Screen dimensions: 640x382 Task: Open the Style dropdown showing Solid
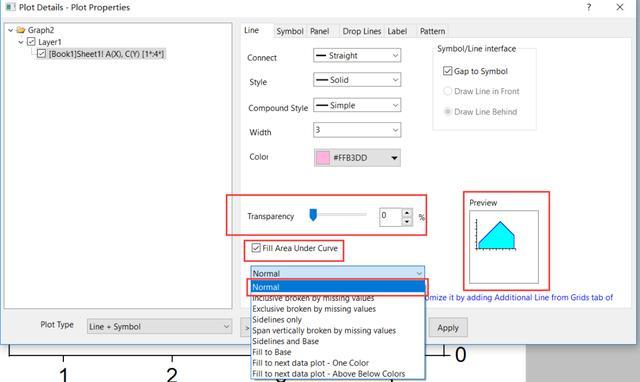point(357,80)
